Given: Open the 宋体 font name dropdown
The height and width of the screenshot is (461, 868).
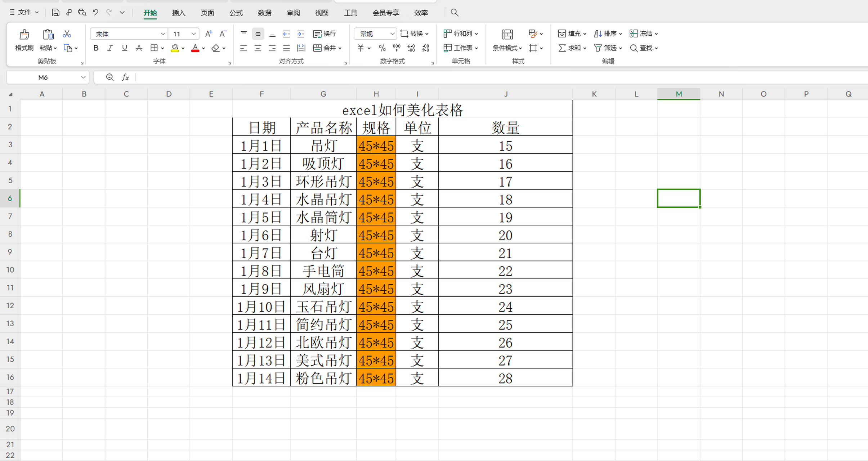Looking at the screenshot, I should (x=163, y=34).
